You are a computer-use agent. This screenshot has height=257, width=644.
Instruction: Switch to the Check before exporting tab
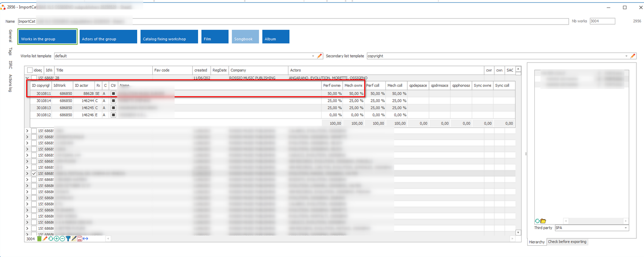(567, 242)
